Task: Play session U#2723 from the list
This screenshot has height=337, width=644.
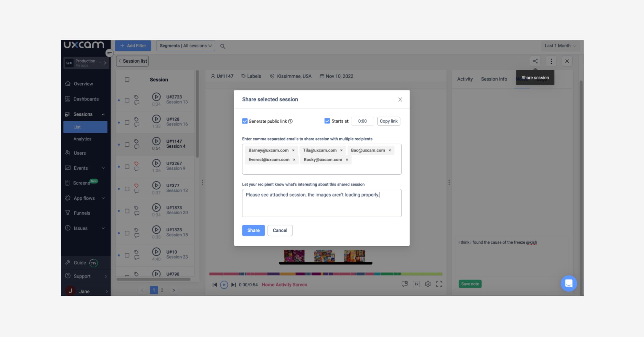Action: (x=156, y=97)
